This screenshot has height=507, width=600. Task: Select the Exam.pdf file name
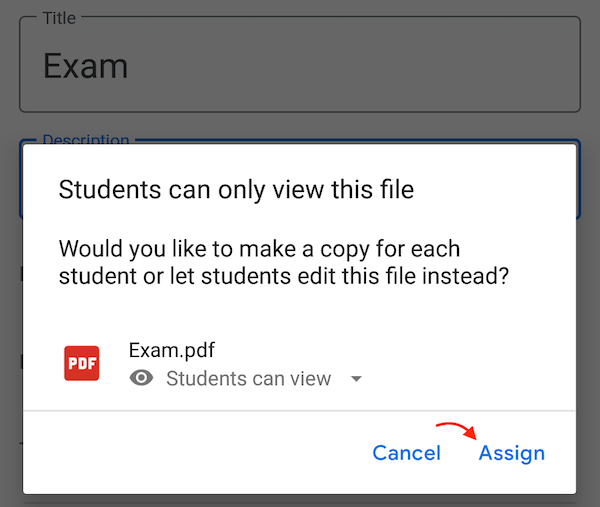pos(171,350)
